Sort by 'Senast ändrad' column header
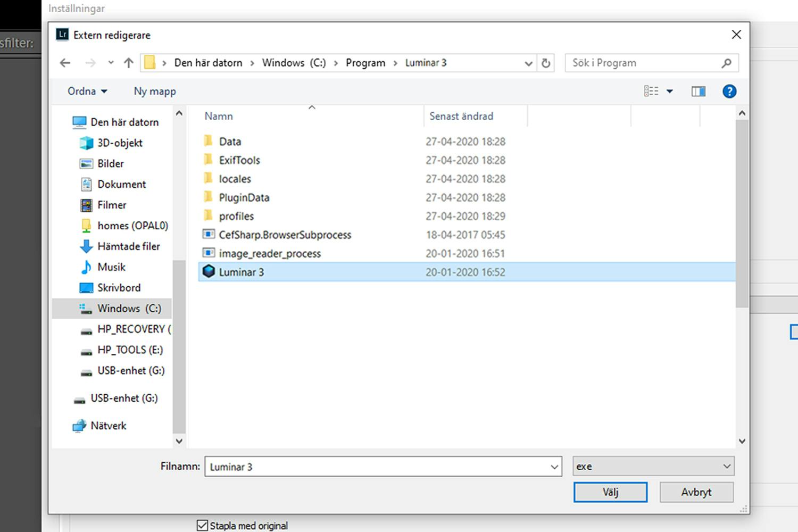This screenshot has width=798, height=532. (461, 116)
